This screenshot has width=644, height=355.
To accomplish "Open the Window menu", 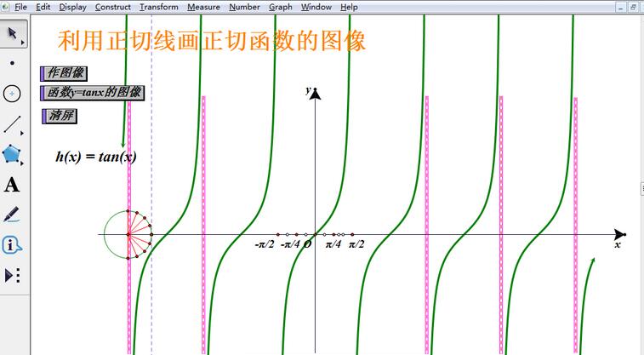I will point(316,7).
